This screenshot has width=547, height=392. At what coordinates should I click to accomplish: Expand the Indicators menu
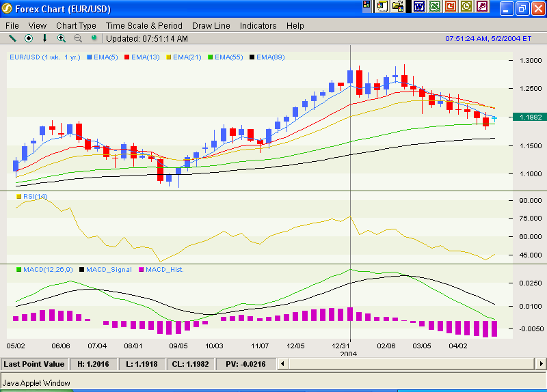(258, 25)
